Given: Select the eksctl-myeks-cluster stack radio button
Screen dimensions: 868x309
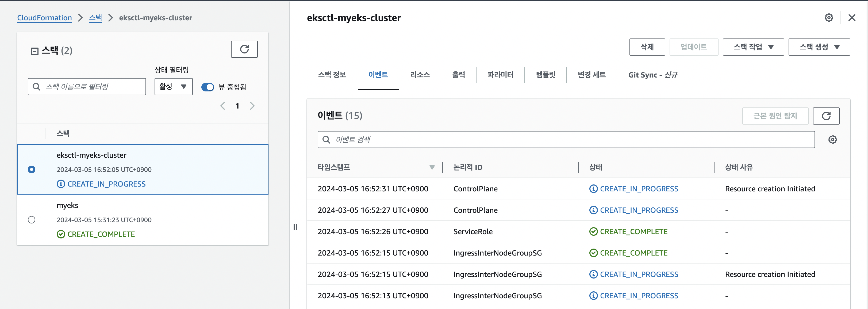Looking at the screenshot, I should point(32,169).
